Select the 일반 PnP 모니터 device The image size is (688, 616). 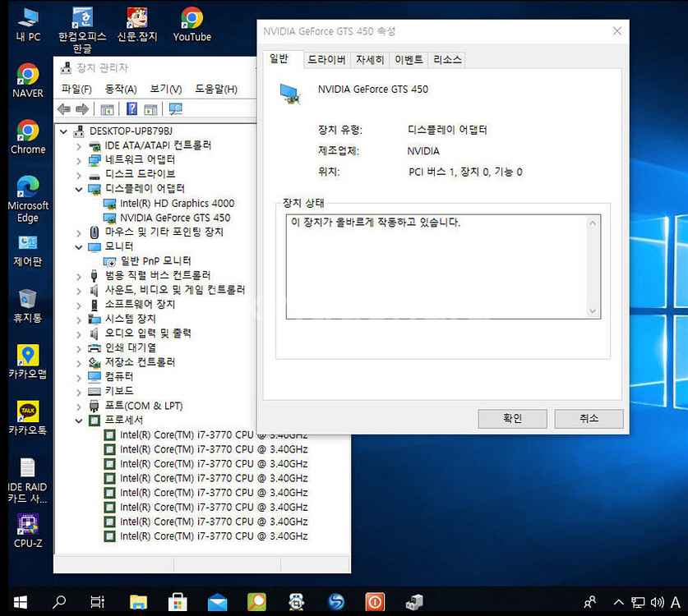click(x=147, y=261)
